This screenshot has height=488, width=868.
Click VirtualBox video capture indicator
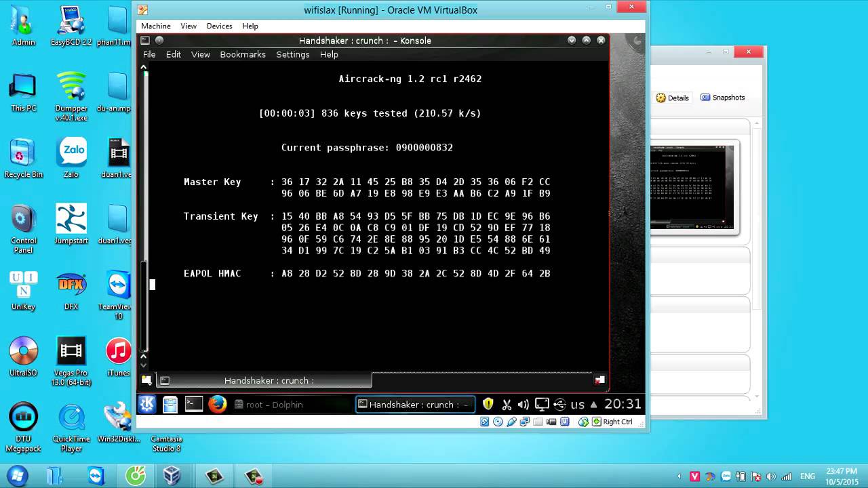pos(551,422)
